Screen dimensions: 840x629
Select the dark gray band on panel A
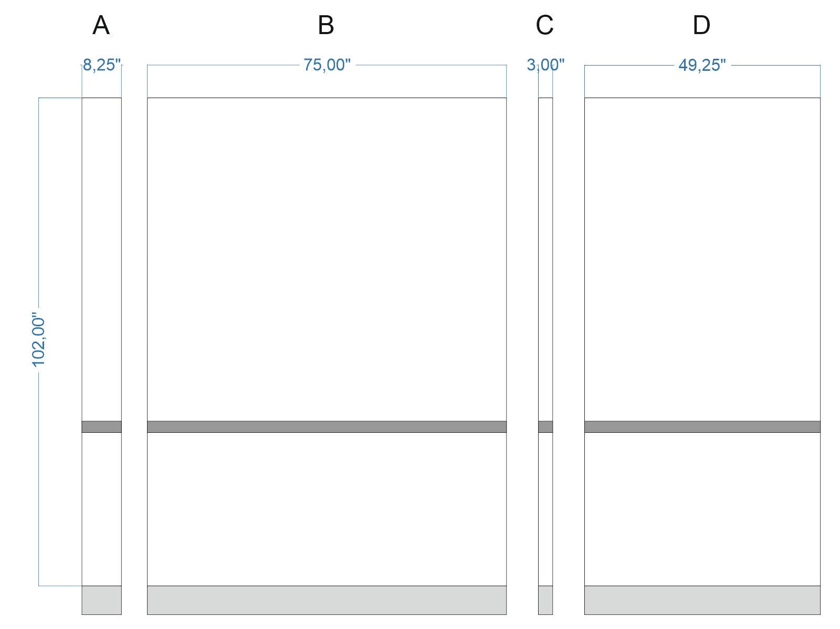pos(101,427)
